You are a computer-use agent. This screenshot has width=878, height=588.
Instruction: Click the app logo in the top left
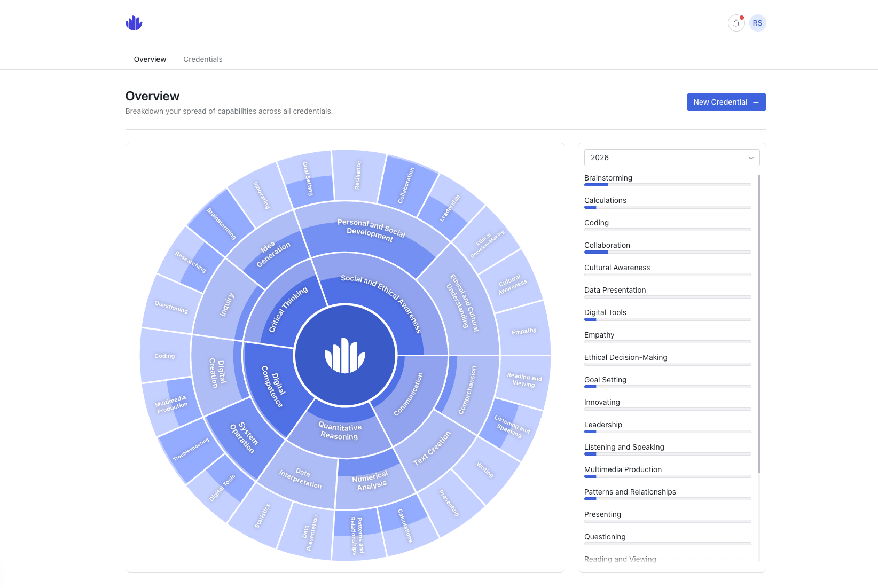(x=134, y=23)
